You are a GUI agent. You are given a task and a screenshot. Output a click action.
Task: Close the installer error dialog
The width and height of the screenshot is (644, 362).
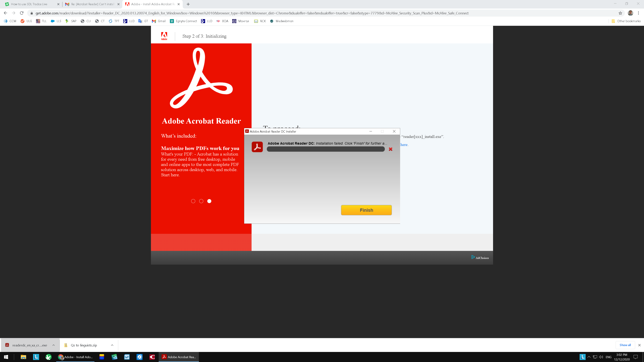[394, 131]
